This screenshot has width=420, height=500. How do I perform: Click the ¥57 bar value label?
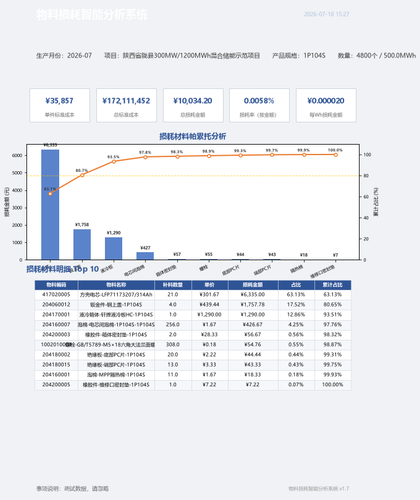pos(177,254)
